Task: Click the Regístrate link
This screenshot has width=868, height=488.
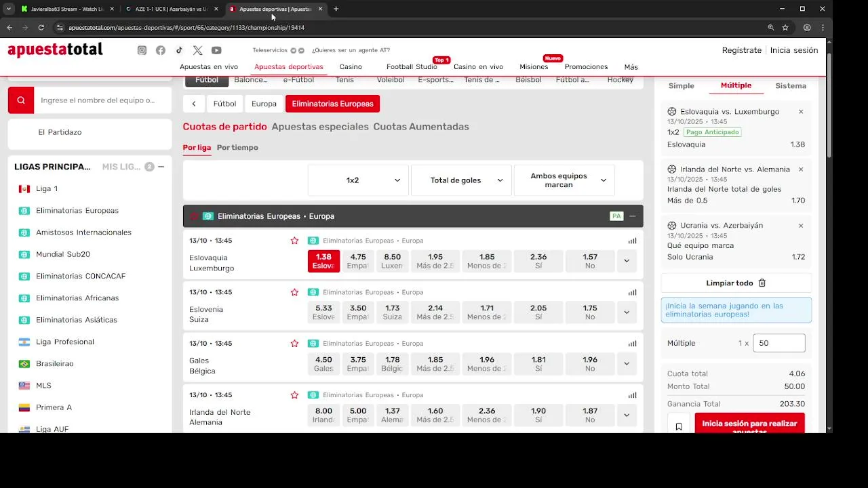Action: (742, 50)
